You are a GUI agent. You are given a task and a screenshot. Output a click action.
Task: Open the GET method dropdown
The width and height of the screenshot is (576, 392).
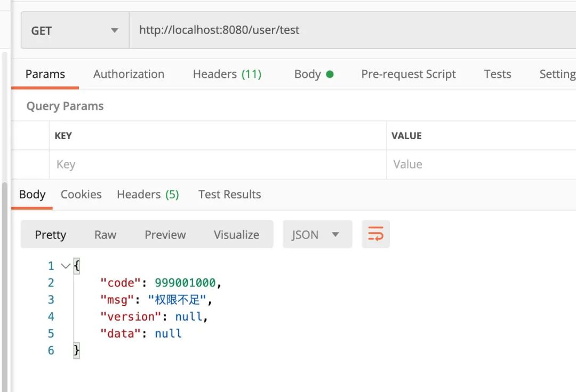coord(75,30)
